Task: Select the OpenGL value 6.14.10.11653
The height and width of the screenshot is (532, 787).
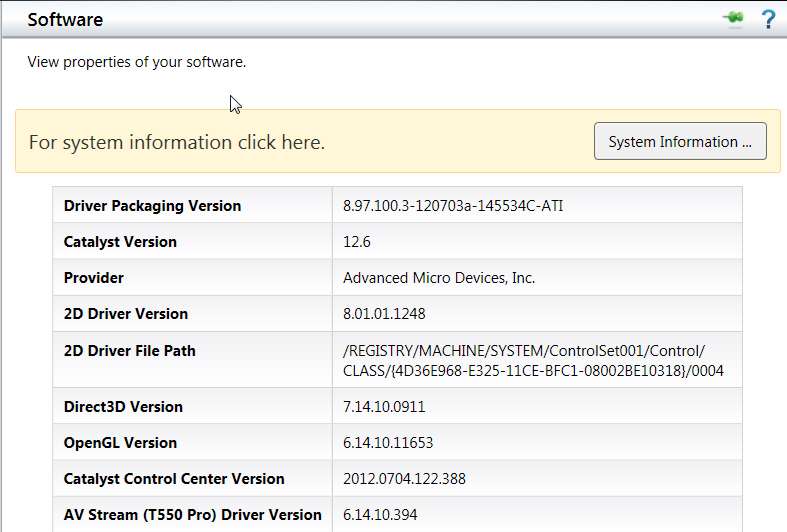Action: (387, 443)
